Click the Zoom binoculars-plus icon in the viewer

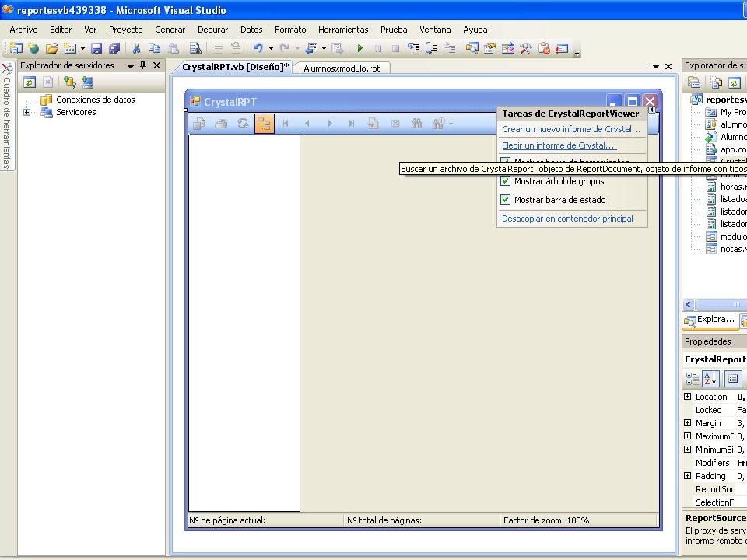(439, 124)
